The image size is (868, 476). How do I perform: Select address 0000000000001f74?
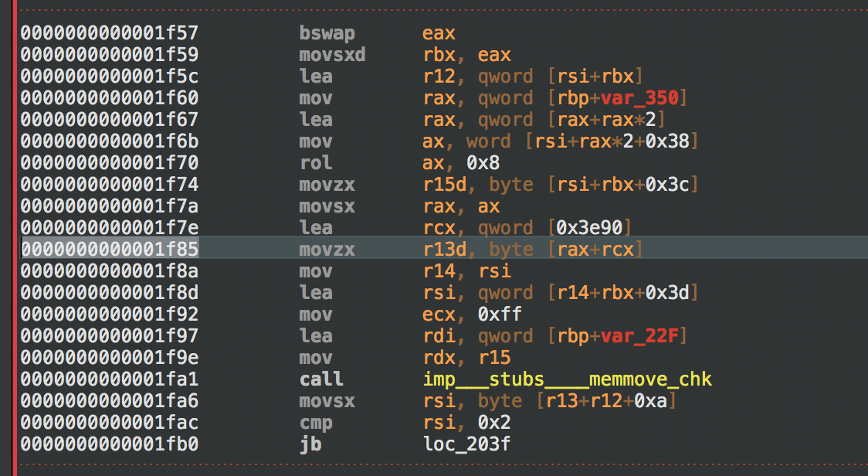[x=110, y=185]
